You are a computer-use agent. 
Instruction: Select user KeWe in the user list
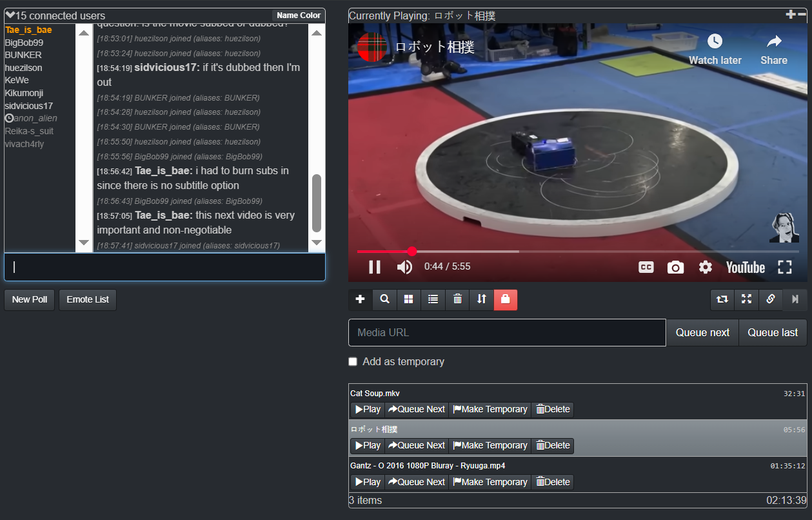coord(17,80)
